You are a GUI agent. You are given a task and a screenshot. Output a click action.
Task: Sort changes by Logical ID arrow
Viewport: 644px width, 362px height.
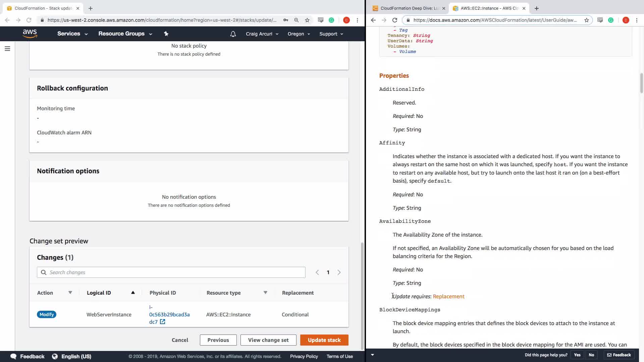click(x=133, y=293)
